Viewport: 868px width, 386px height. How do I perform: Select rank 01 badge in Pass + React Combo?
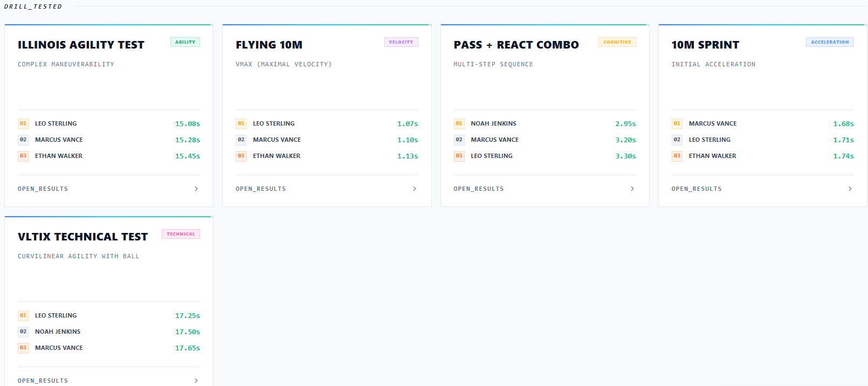point(459,123)
